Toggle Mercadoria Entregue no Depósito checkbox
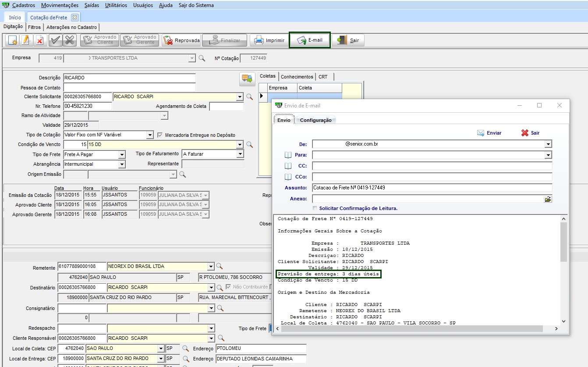Image resolution: width=588 pixels, height=367 pixels. tap(160, 135)
